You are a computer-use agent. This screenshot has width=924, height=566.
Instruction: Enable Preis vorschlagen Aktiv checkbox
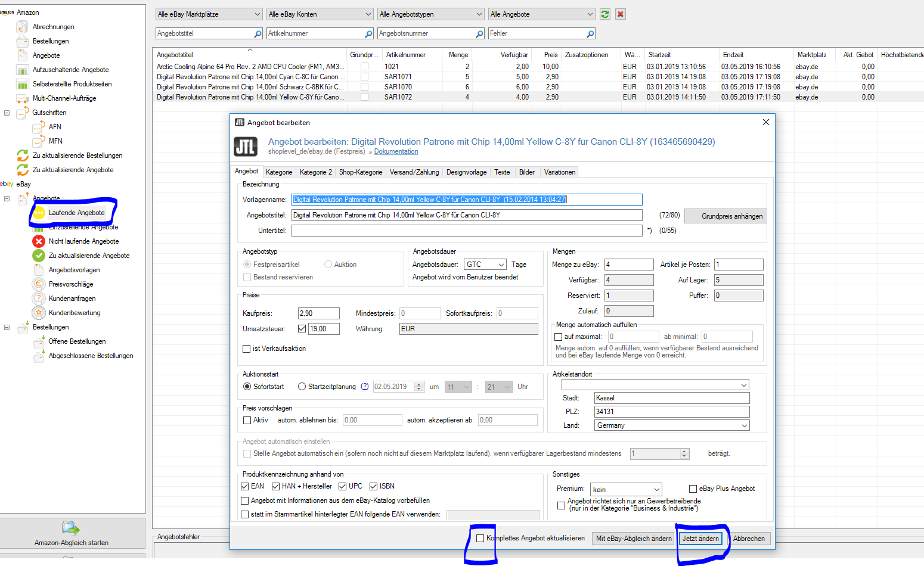click(247, 421)
